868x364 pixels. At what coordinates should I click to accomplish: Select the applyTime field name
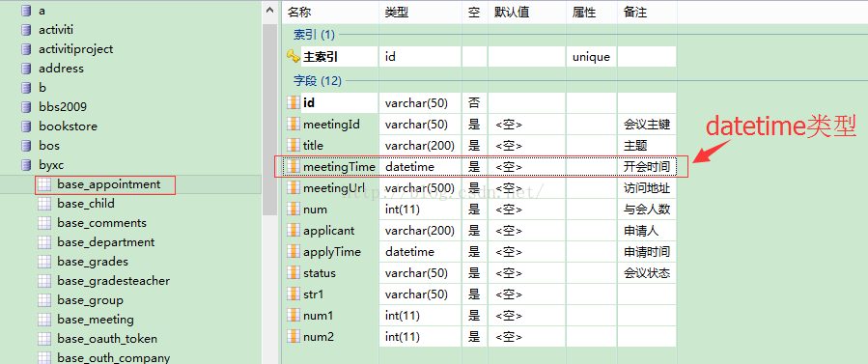point(331,252)
